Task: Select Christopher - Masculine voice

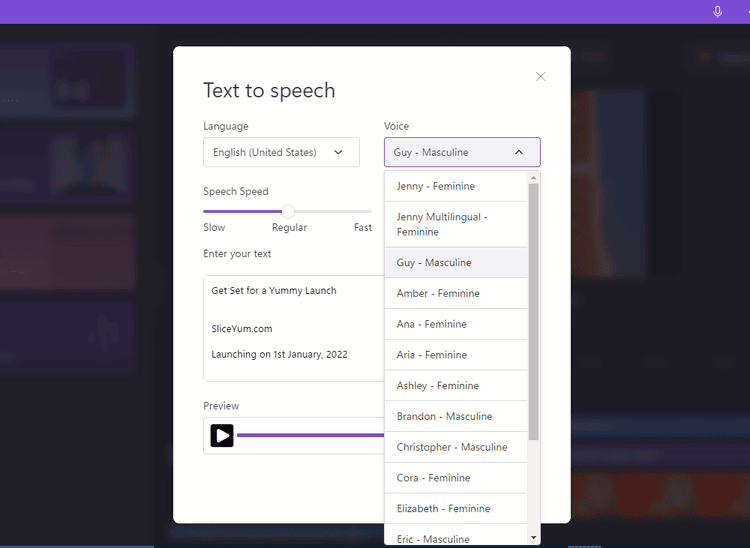Action: pos(456,447)
